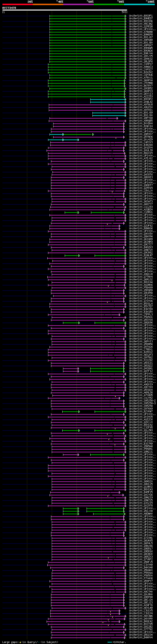The width and height of the screenshot is (157, 644).
Task: Open hit UniRef100_B9S9F1
Action: [141, 16]
